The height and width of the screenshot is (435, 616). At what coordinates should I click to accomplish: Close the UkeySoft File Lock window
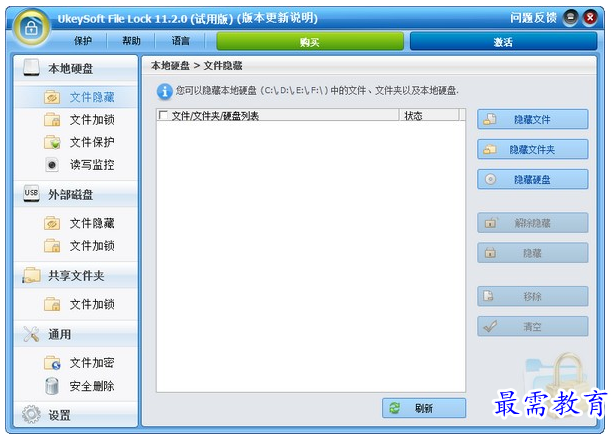[590, 18]
